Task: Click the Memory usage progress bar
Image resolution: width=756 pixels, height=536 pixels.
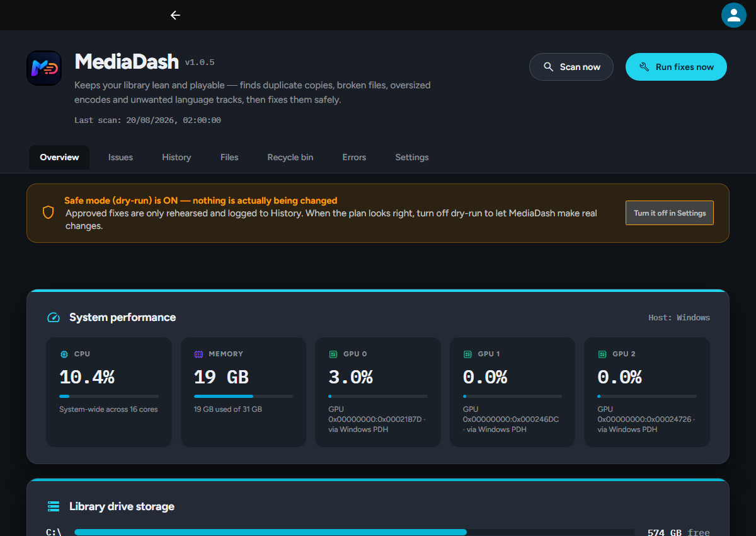Action: [x=243, y=396]
